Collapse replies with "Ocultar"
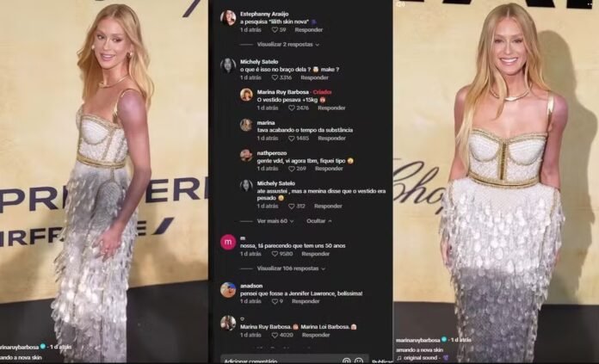 tap(319, 221)
